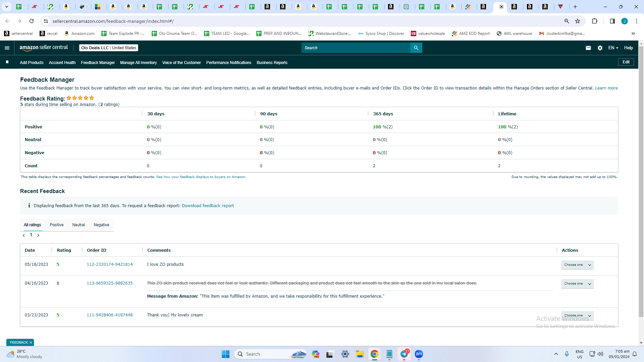Click See how your feedback displays link
The image size is (644, 362).
click(x=201, y=177)
